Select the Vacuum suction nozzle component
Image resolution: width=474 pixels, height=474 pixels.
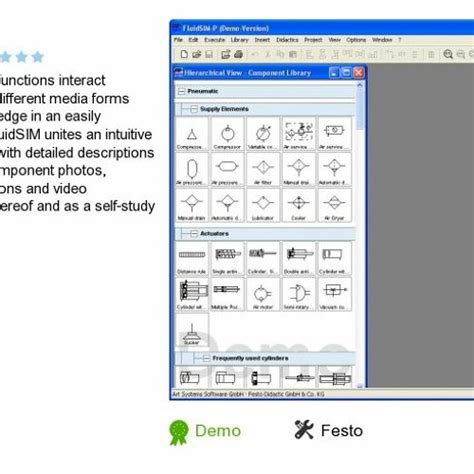pyautogui.click(x=334, y=294)
